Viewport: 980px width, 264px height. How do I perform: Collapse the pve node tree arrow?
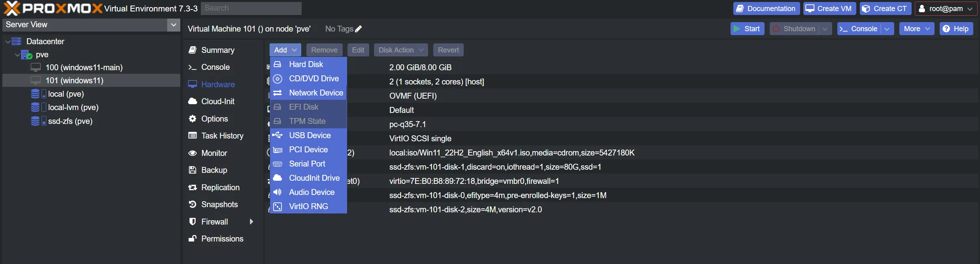(x=17, y=54)
